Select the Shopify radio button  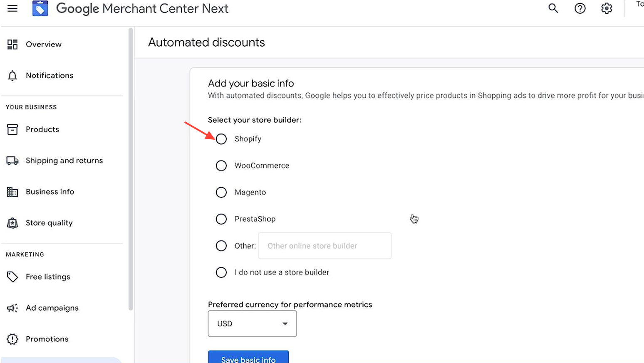pos(221,139)
